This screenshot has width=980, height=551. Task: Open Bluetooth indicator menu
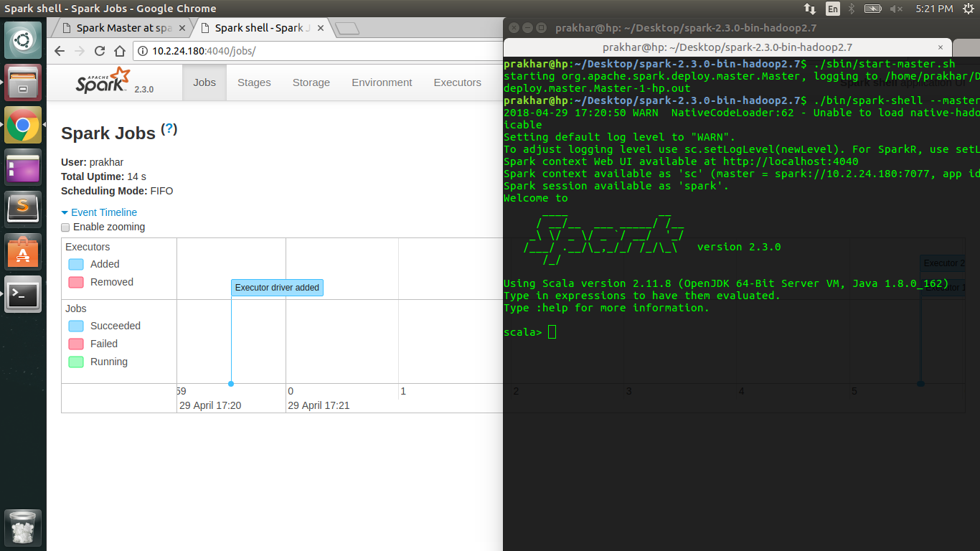pyautogui.click(x=852, y=9)
